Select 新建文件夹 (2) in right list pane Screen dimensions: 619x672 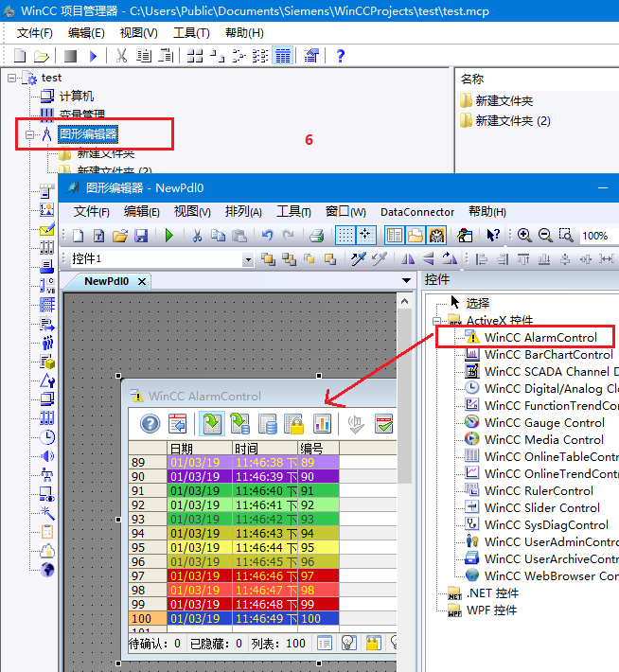tap(513, 121)
